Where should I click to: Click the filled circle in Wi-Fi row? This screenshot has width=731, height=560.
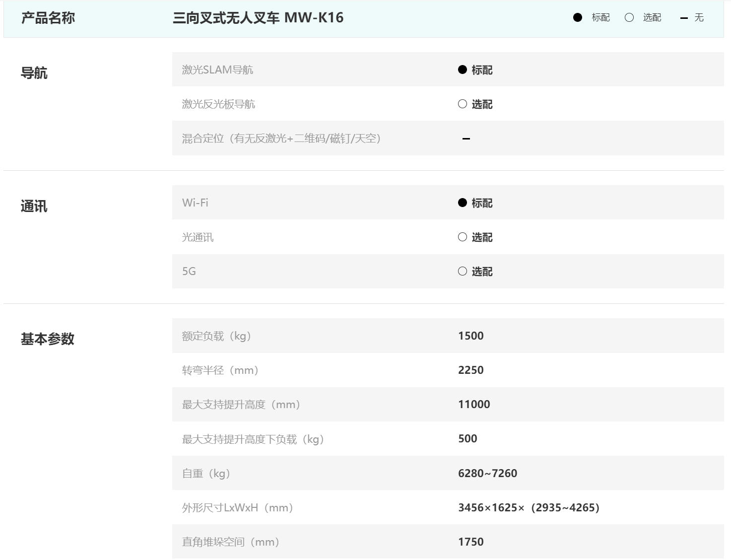(462, 203)
